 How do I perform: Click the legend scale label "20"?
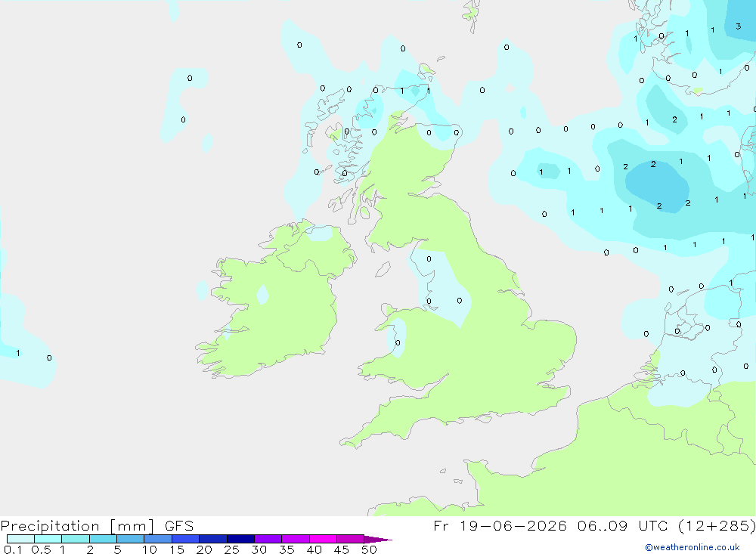point(204,549)
